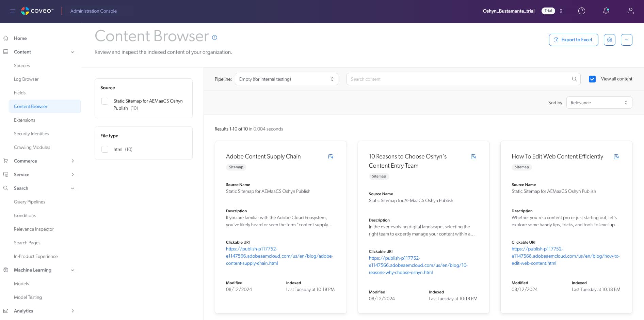The image size is (644, 320).
Task: Check the html file type filter
Action: coord(104,149)
